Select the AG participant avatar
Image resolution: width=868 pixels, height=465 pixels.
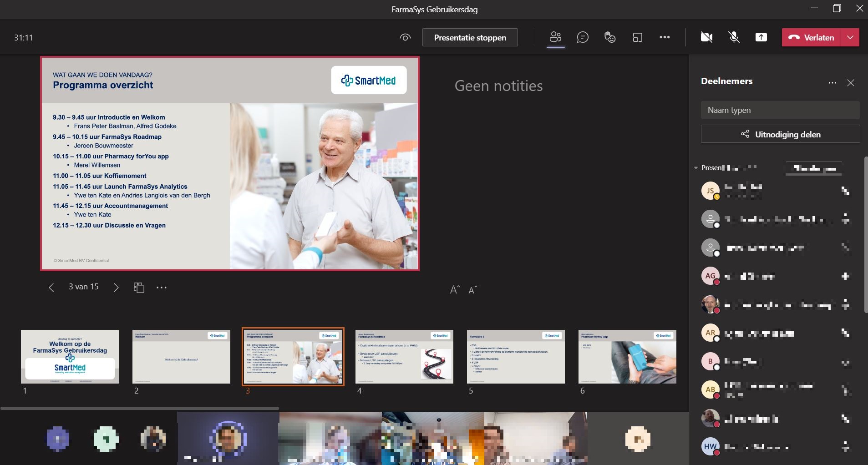click(x=710, y=276)
